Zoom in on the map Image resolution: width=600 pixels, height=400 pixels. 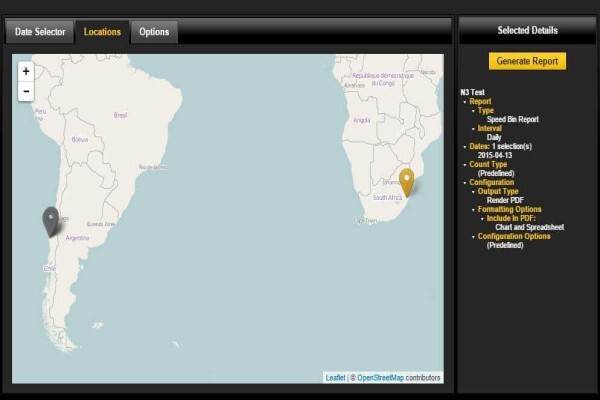tap(26, 71)
